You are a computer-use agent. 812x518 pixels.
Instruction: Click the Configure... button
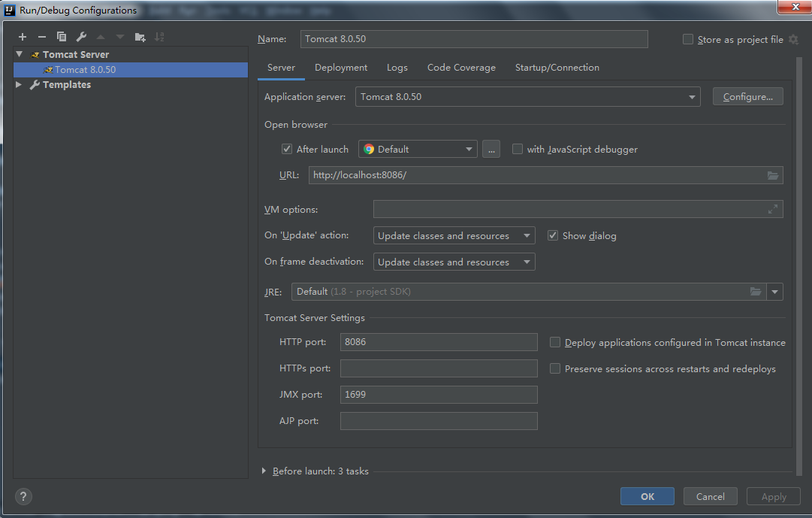[748, 97]
